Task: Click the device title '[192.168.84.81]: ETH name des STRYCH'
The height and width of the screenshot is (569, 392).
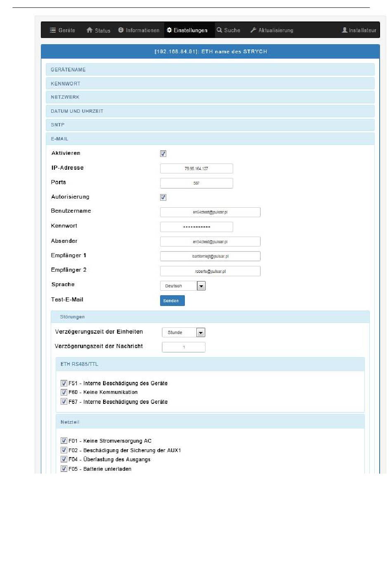Action: point(211,52)
